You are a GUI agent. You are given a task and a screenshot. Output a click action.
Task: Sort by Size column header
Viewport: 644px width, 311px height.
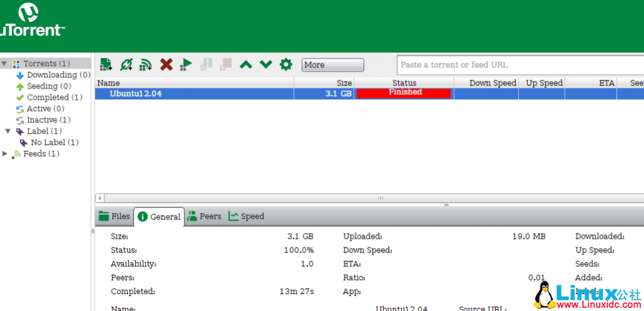coord(324,83)
